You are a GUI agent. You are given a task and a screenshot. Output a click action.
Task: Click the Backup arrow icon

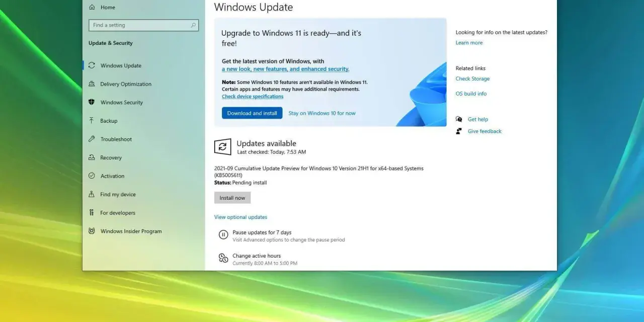92,121
